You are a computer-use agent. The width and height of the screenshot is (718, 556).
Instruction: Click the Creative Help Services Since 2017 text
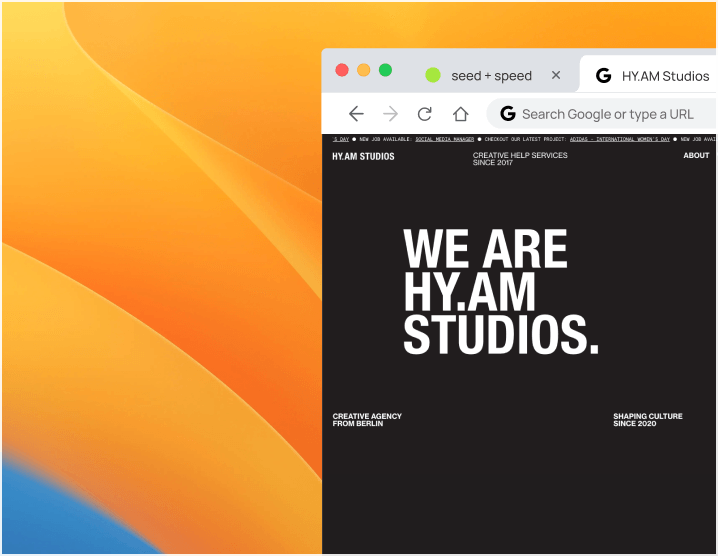520,159
